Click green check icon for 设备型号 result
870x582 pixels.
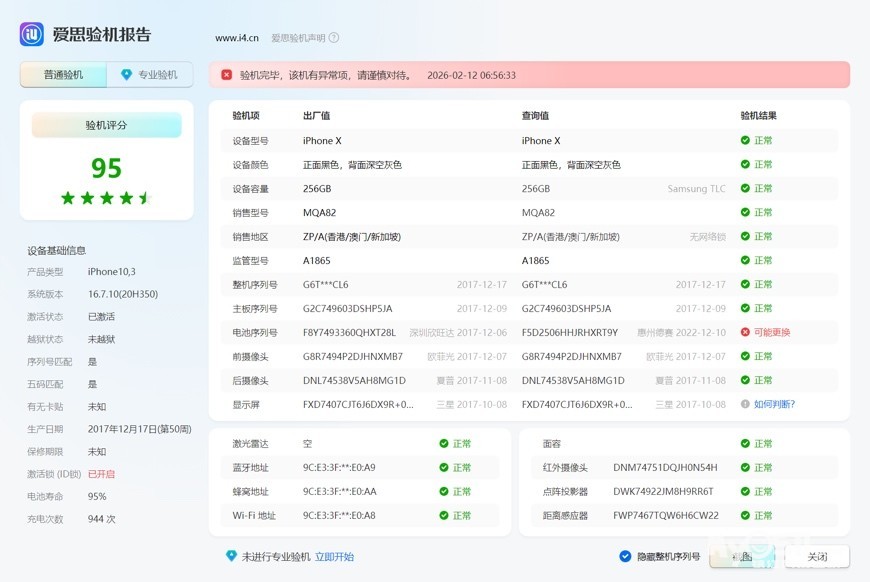pyautogui.click(x=745, y=140)
